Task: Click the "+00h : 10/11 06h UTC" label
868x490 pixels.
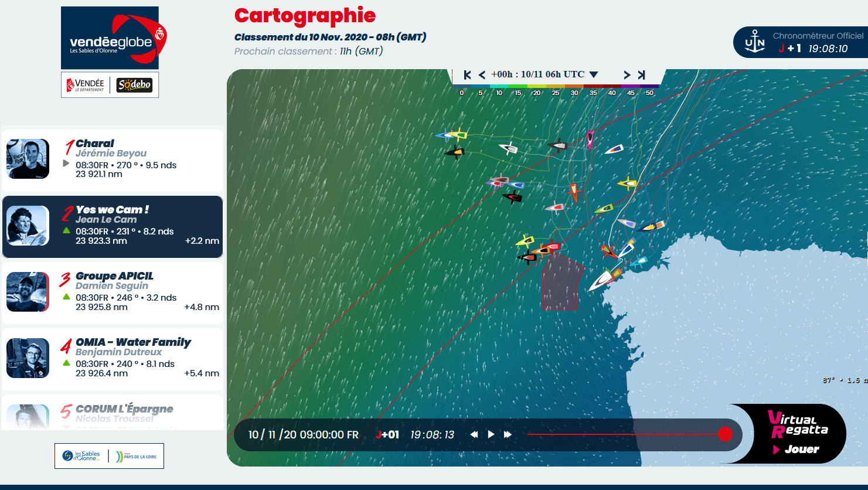Action: [x=537, y=74]
